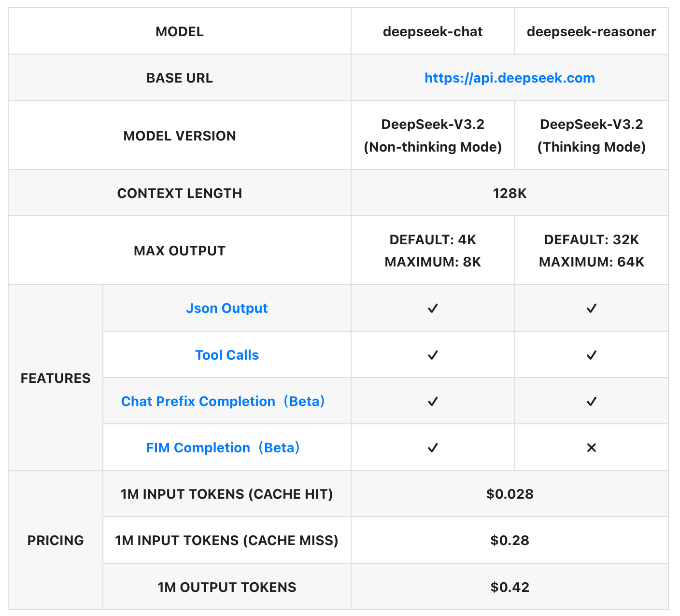
Task: Select the DEFAULT: 32K MAXIMUM: 64K cell
Action: click(592, 251)
